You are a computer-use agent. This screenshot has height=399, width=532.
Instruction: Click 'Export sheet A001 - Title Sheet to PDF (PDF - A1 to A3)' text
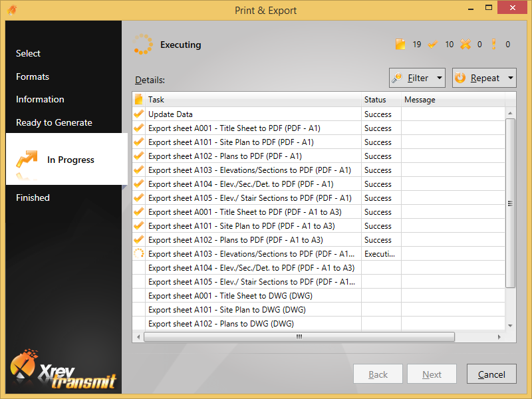click(x=245, y=212)
